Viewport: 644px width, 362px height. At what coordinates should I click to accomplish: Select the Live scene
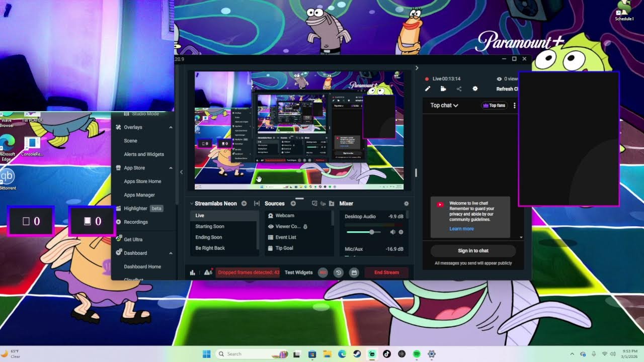tap(224, 216)
